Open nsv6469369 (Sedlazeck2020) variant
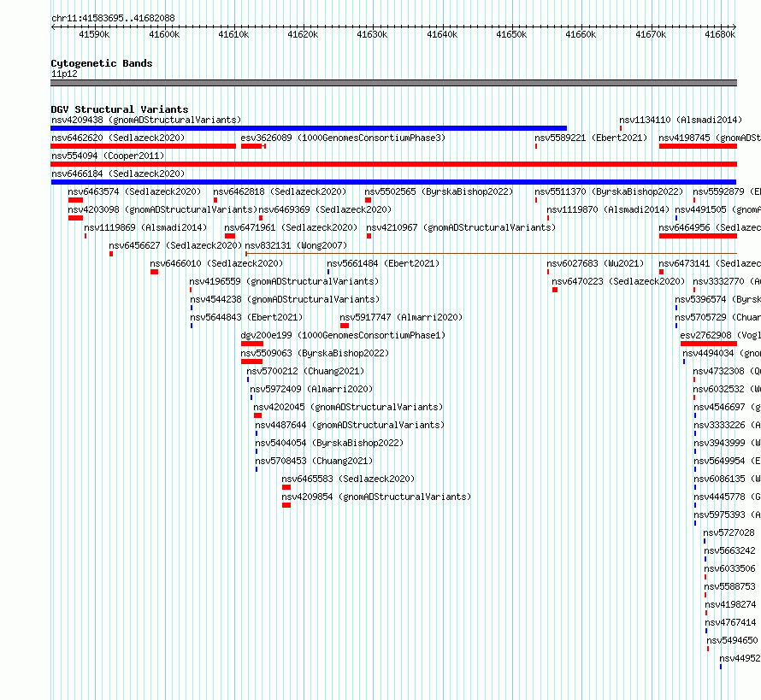This screenshot has height=700, width=761. tap(325, 209)
